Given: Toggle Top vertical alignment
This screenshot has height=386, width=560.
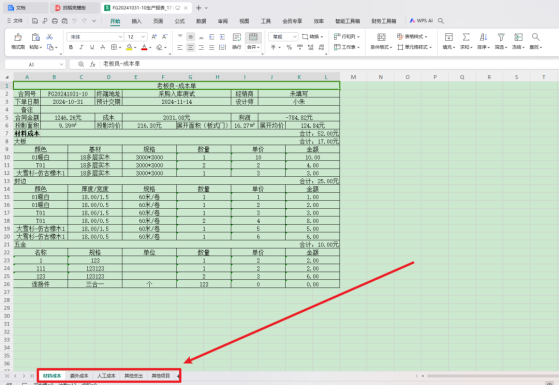Looking at the screenshot, I should pyautogui.click(x=180, y=36).
